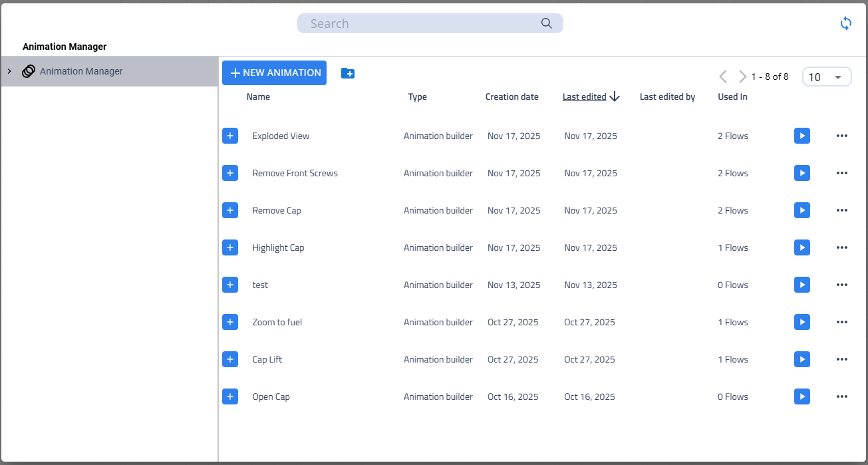Expand the Zoom to fuel row
868x465 pixels.
(230, 322)
